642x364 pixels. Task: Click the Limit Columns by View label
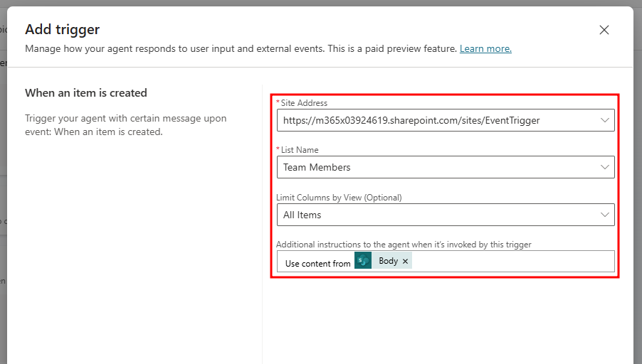[x=339, y=198]
